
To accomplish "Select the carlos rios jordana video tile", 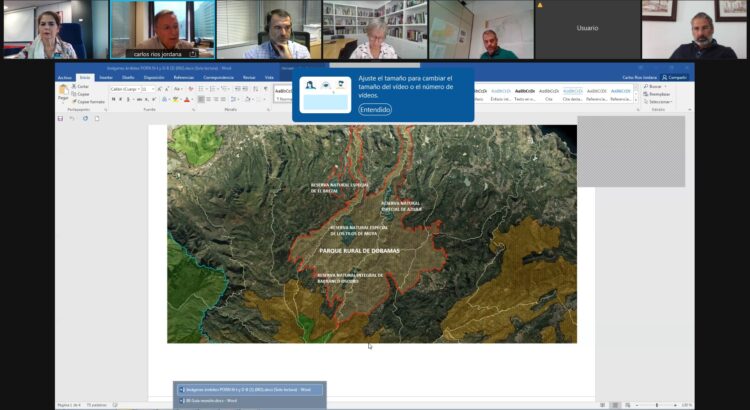I will click(163, 29).
